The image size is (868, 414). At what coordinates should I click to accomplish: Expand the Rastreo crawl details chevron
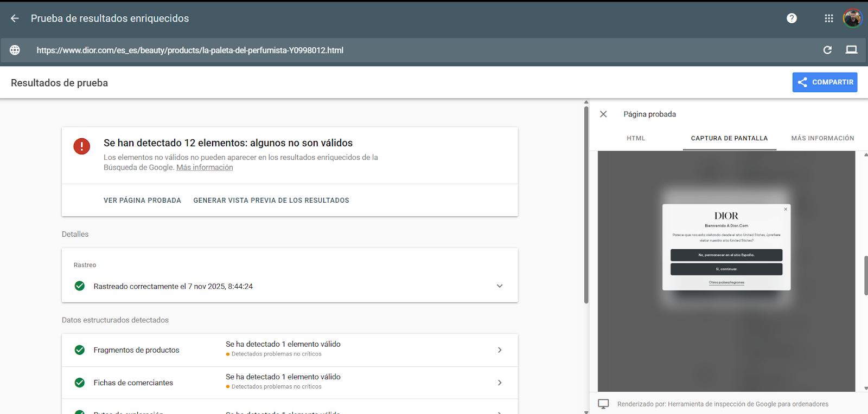tap(500, 286)
